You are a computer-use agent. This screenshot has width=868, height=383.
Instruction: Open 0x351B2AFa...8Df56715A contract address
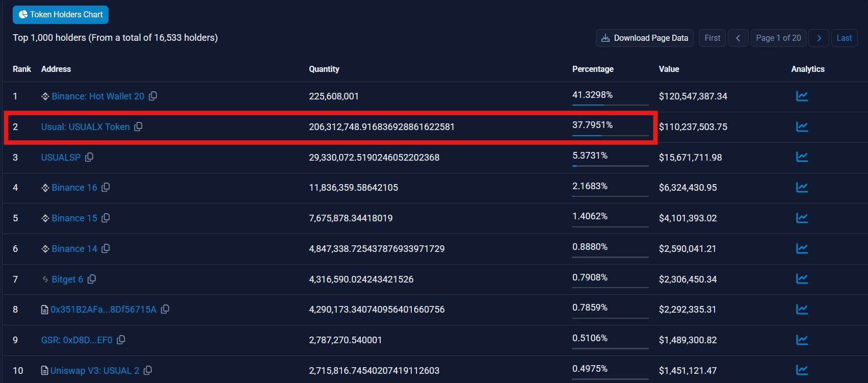click(x=103, y=310)
